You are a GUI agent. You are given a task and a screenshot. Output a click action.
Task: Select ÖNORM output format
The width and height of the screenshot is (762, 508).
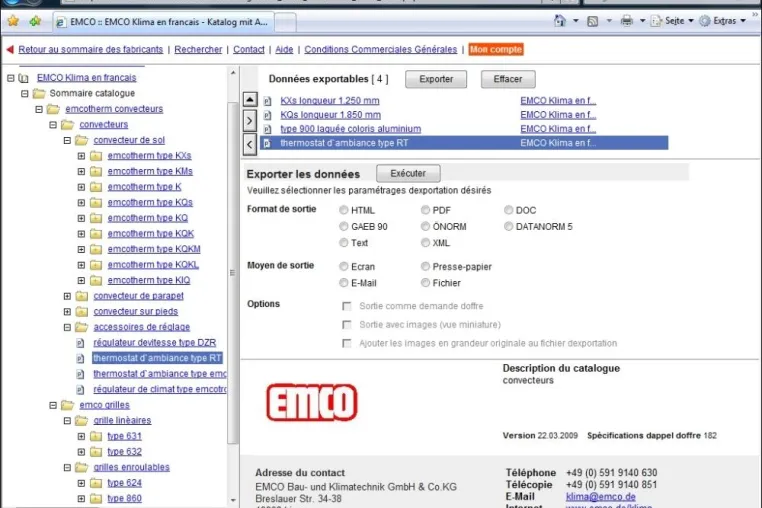click(425, 227)
